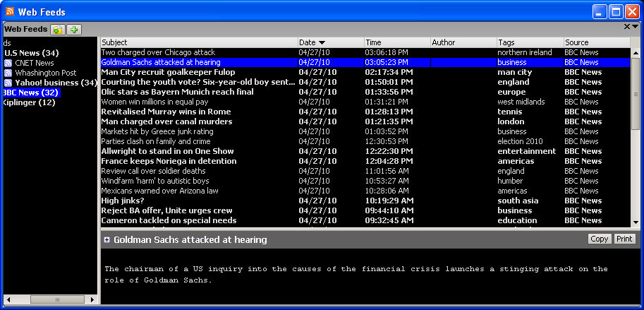Click the feed tree scroll left arrow

tap(8, 299)
